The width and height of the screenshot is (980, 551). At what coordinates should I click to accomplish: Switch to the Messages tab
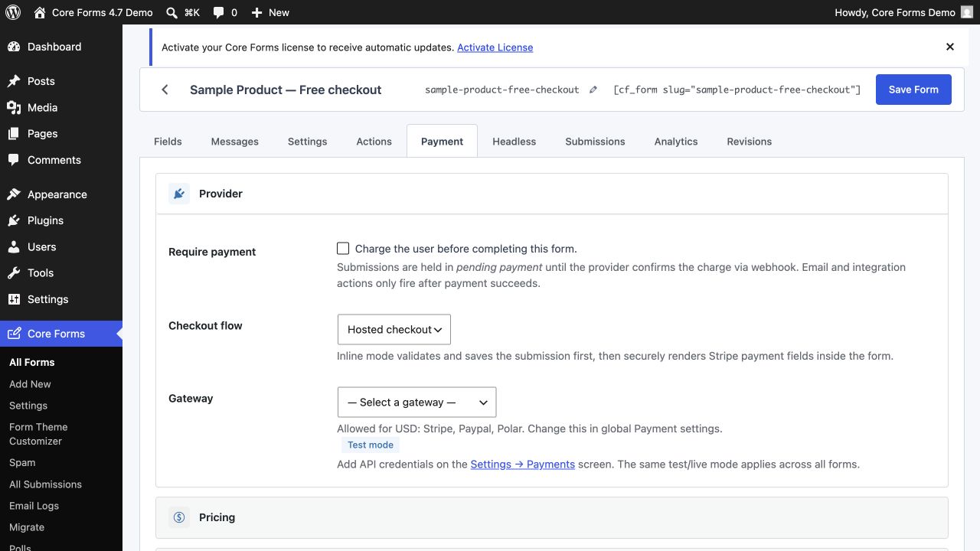(x=235, y=142)
